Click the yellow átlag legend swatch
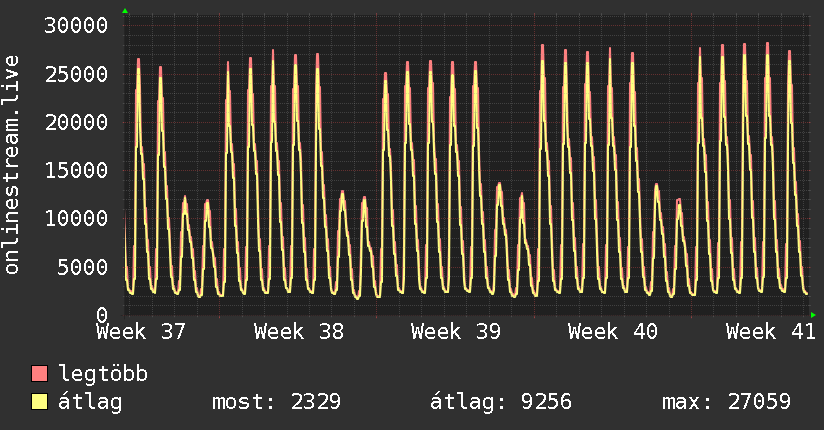This screenshot has width=824, height=430. click(39, 402)
